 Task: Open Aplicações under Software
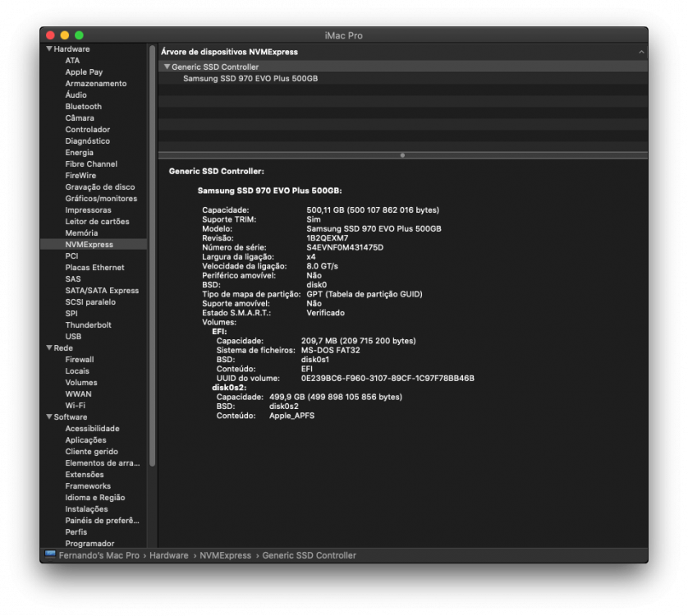pyautogui.click(x=85, y=440)
